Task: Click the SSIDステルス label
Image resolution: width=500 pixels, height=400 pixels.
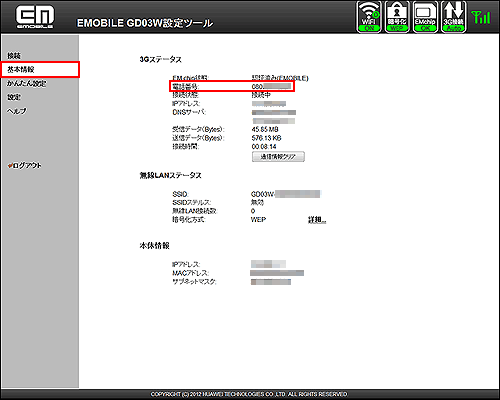Action: coord(192,202)
